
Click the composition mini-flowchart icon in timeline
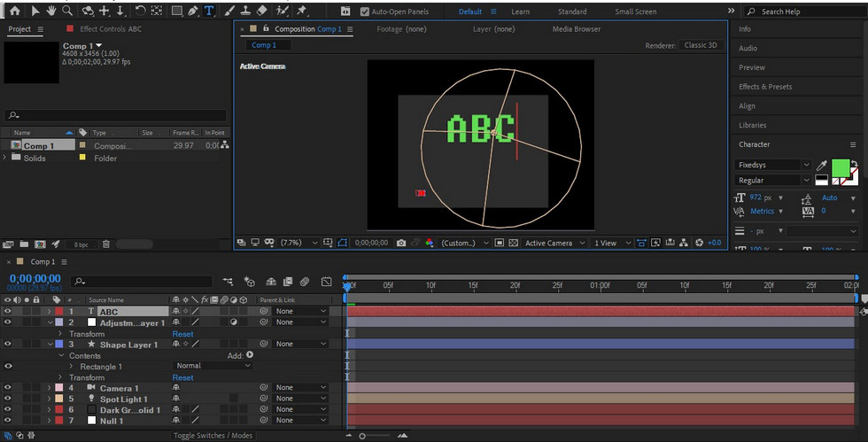pyautogui.click(x=228, y=282)
